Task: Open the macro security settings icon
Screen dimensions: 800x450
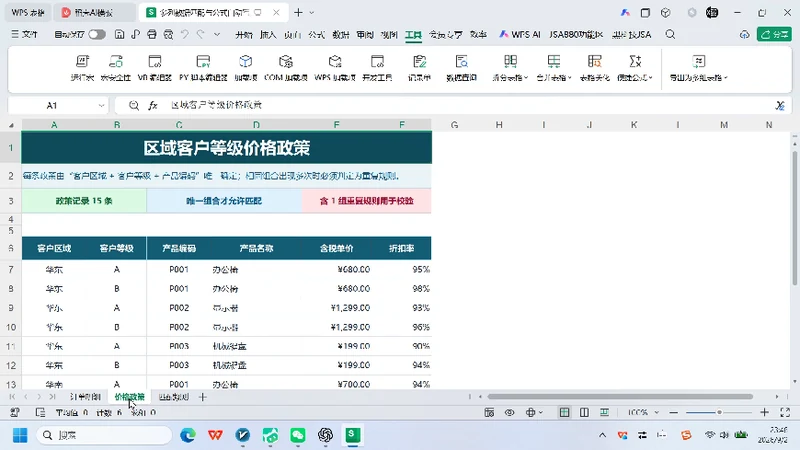Action: coord(116,67)
